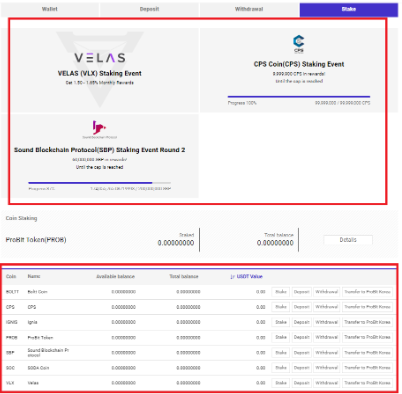Withdraw IGNIS from its table row
Screen dimensions: 402x394
pos(327,322)
